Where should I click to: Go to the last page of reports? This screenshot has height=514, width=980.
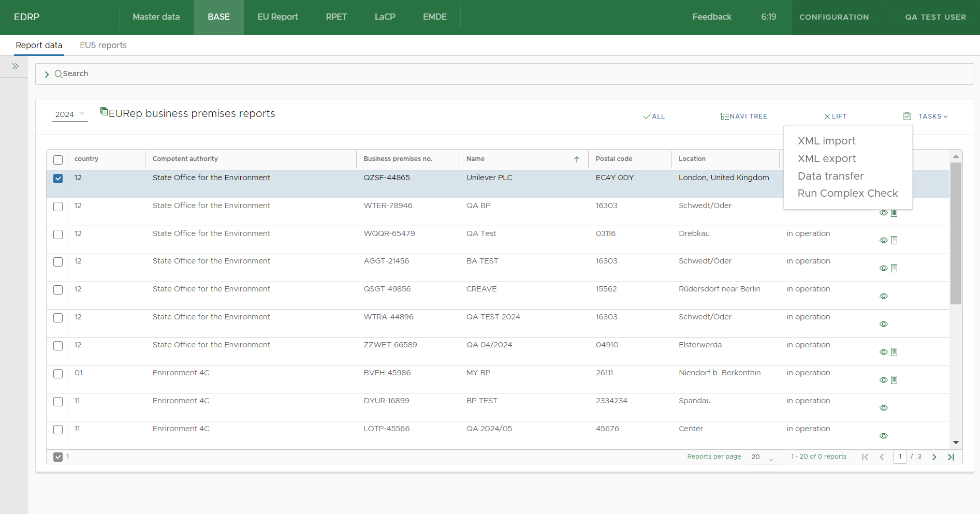(951, 457)
